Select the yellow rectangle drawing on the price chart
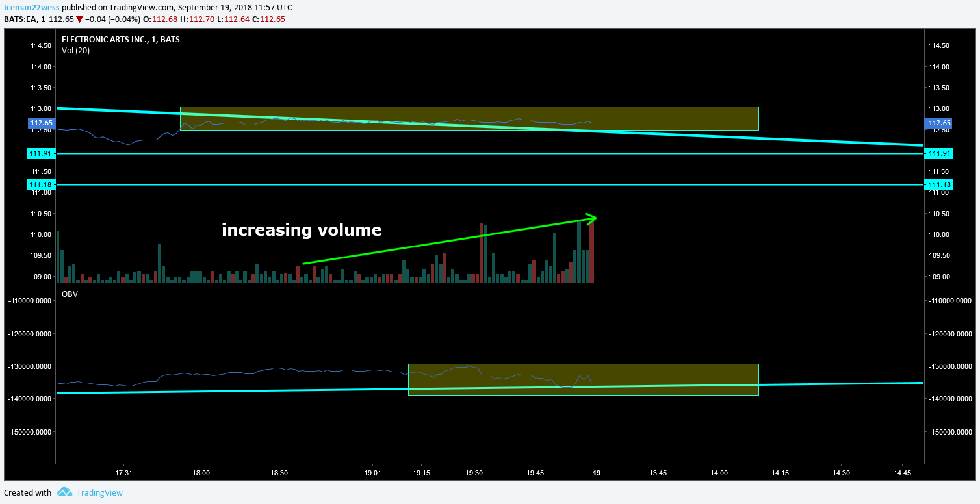This screenshot has width=980, height=504. 469,118
